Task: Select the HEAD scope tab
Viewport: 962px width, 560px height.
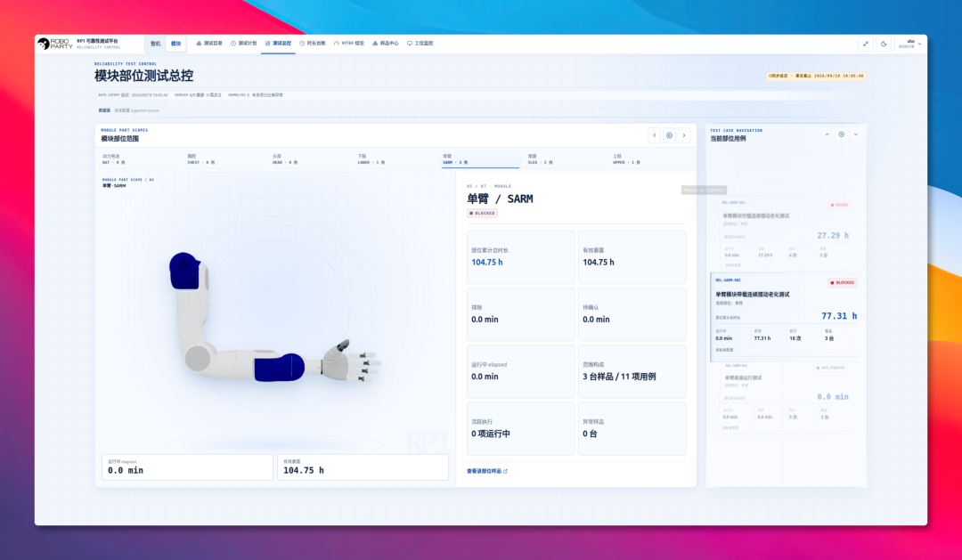Action: point(311,159)
